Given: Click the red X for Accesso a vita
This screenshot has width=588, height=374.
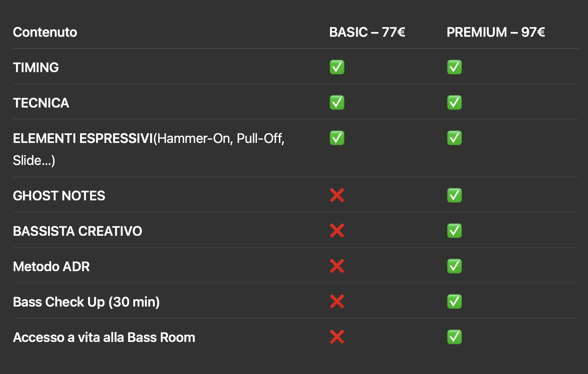Looking at the screenshot, I should (337, 337).
